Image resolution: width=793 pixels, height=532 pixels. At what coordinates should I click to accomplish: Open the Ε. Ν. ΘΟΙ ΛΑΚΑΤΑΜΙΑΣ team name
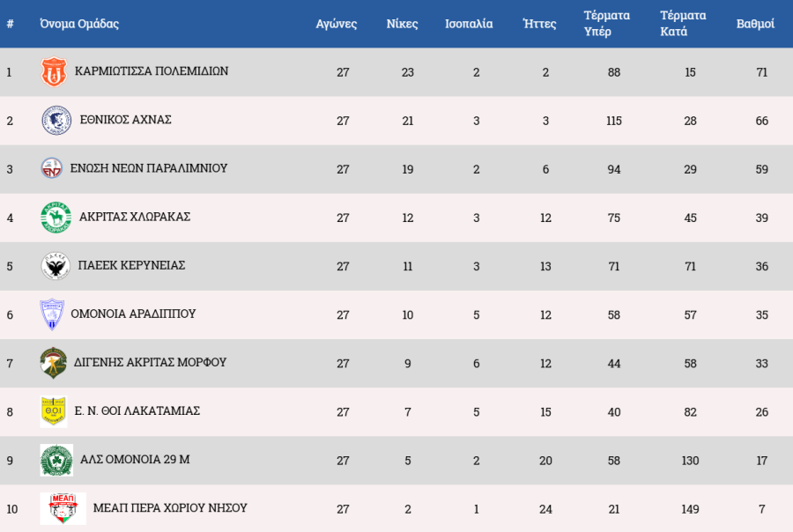pyautogui.click(x=137, y=411)
